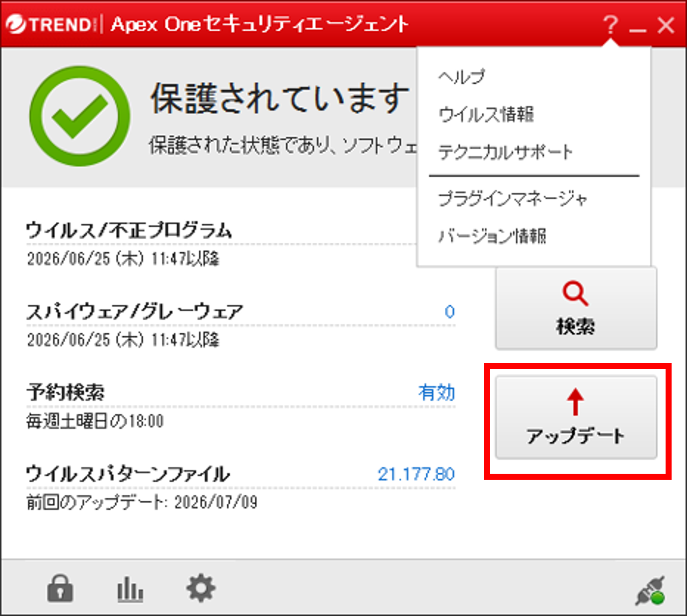Open settings via the gear icon
Image resolution: width=687 pixels, height=616 pixels.
click(201, 589)
